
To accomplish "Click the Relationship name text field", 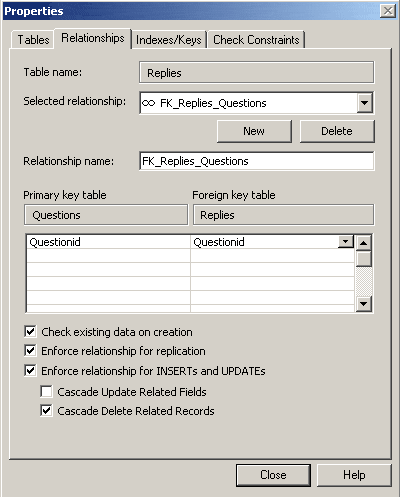I will (x=257, y=161).
